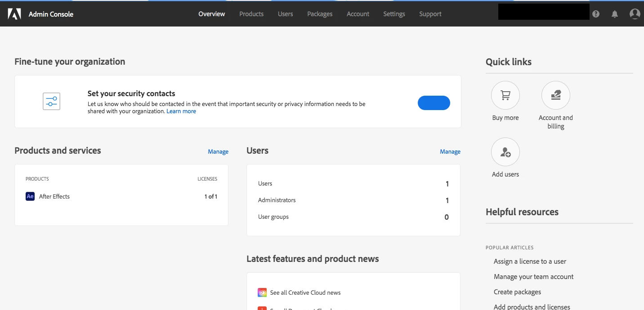Click Manage next to Users heading
644x310 pixels.
tap(450, 152)
